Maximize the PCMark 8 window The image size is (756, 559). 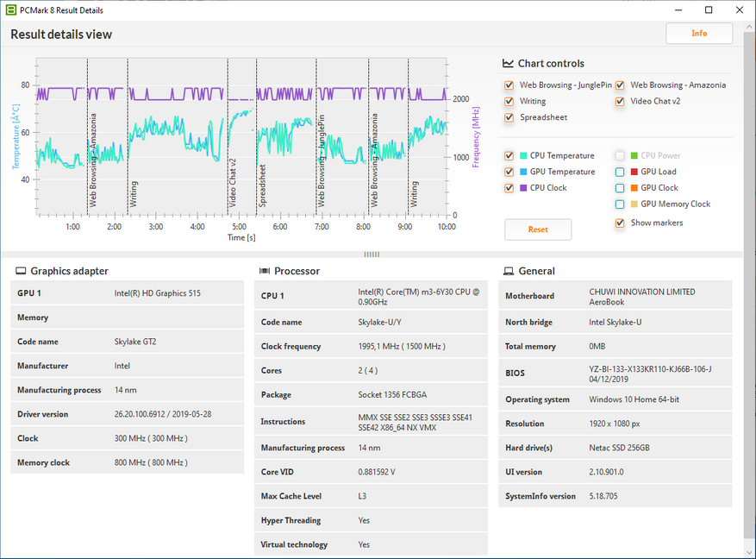tap(709, 10)
